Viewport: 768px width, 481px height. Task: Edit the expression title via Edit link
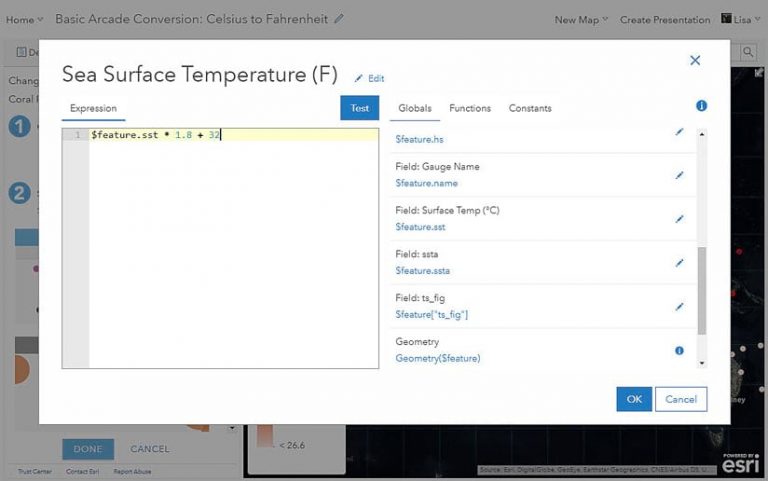370,78
